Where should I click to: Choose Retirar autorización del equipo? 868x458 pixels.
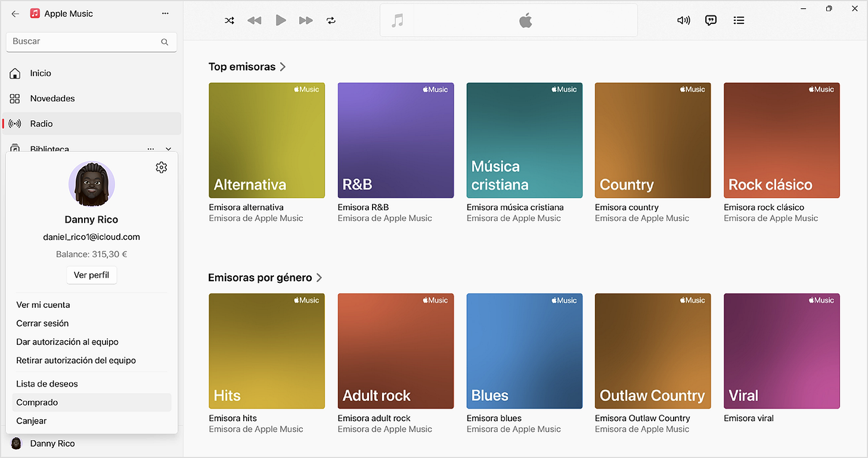point(92,360)
